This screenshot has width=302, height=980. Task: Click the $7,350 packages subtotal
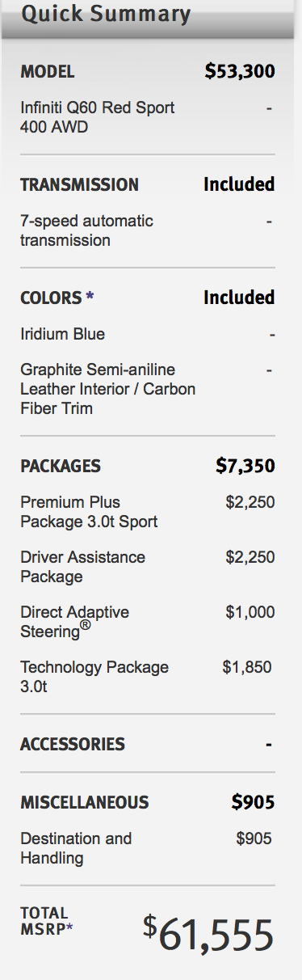point(245,467)
